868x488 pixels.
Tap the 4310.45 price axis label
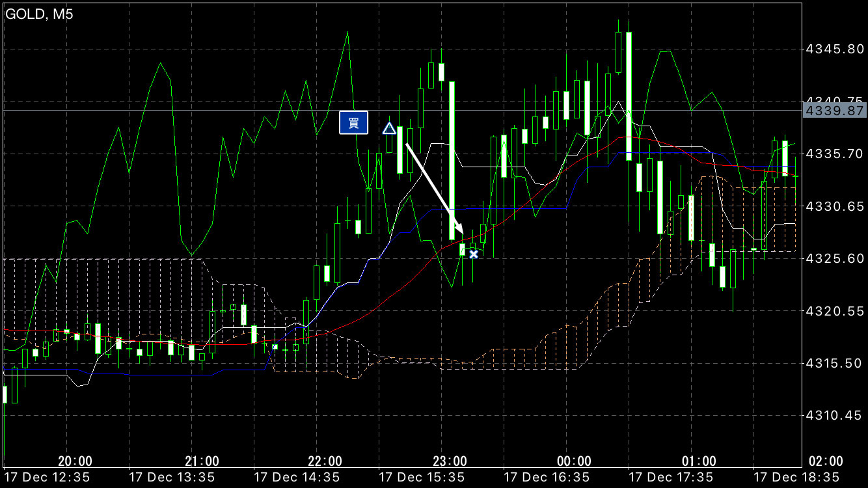[x=835, y=415]
